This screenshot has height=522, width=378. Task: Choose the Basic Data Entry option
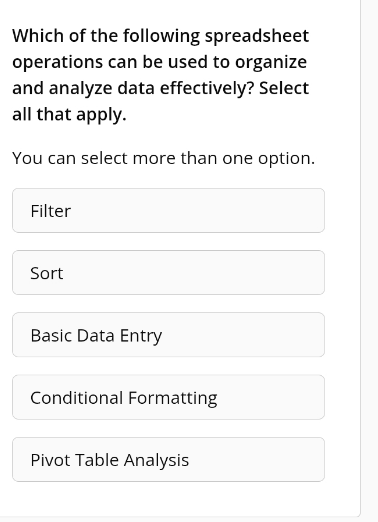168,335
